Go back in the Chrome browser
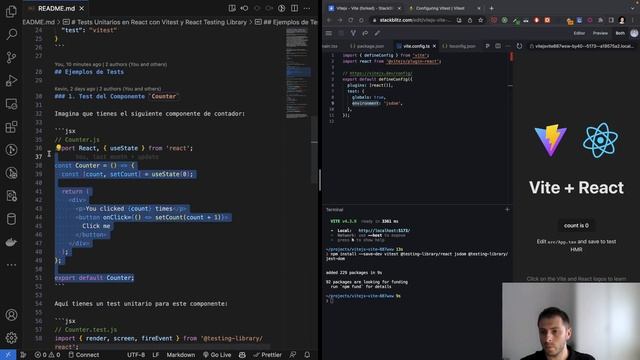 click(329, 20)
